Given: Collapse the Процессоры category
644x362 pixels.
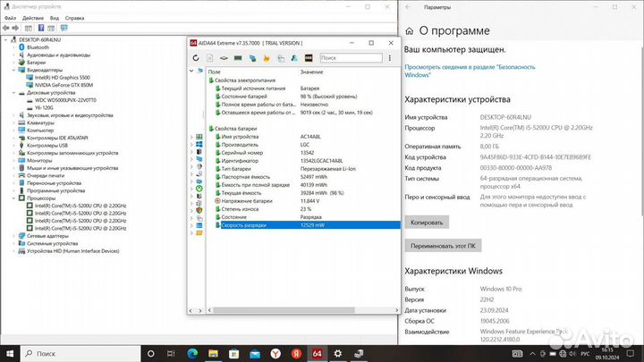Looking at the screenshot, I should coord(13,198).
